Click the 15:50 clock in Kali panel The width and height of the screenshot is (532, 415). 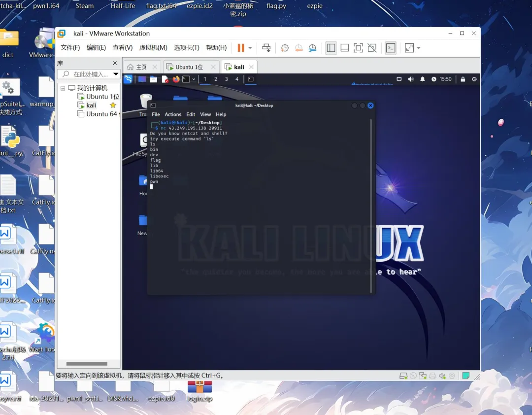click(x=445, y=79)
